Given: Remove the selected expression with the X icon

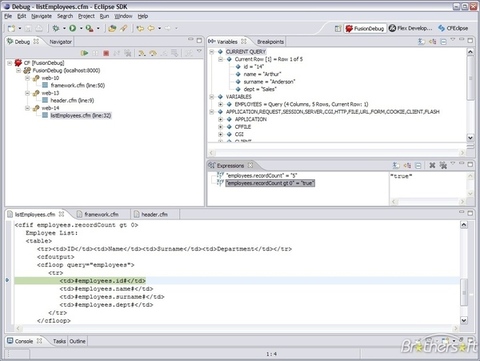Looking at the screenshot, I should (x=432, y=165).
